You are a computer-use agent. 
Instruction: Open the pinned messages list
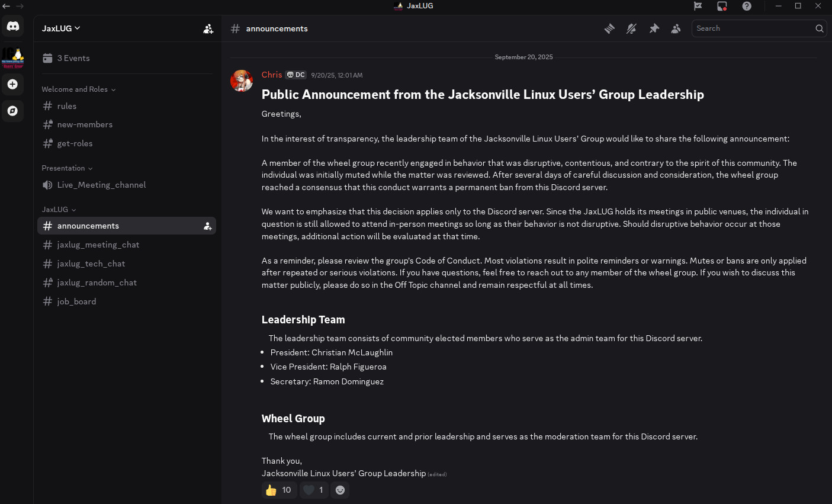pos(654,28)
